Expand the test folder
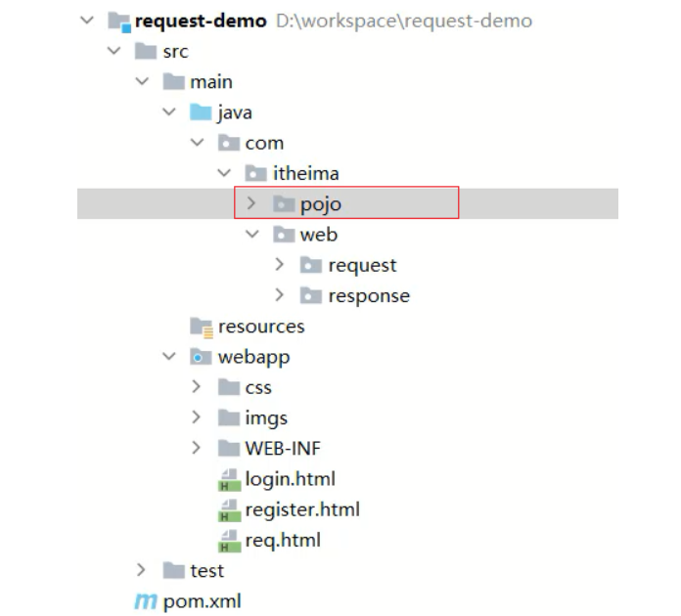The width and height of the screenshot is (681, 616). tap(142, 570)
